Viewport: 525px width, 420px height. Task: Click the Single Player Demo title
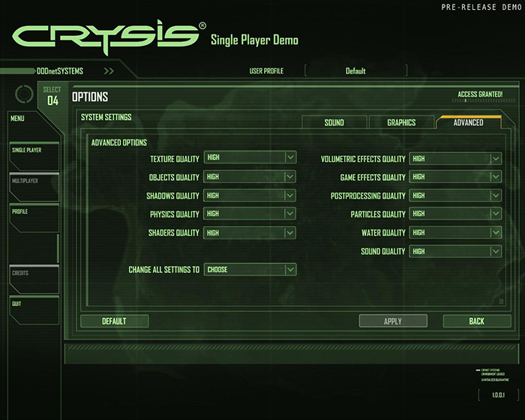(x=254, y=40)
